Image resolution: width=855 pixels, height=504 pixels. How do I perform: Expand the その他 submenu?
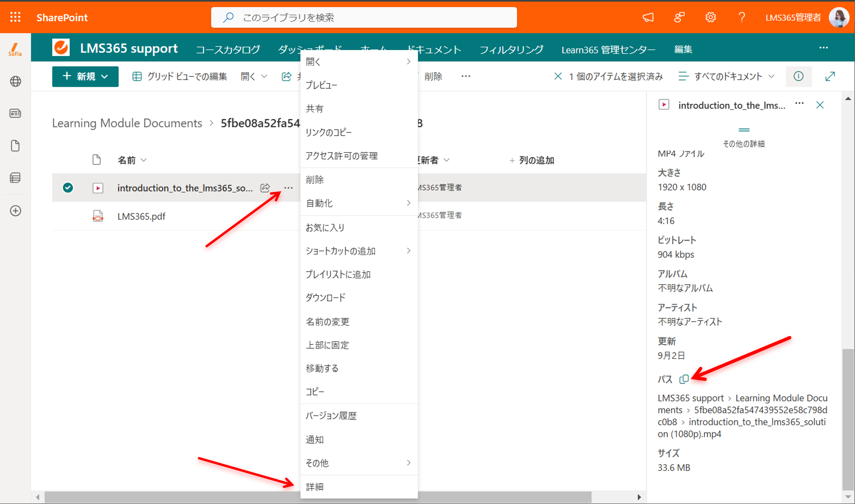coord(359,462)
